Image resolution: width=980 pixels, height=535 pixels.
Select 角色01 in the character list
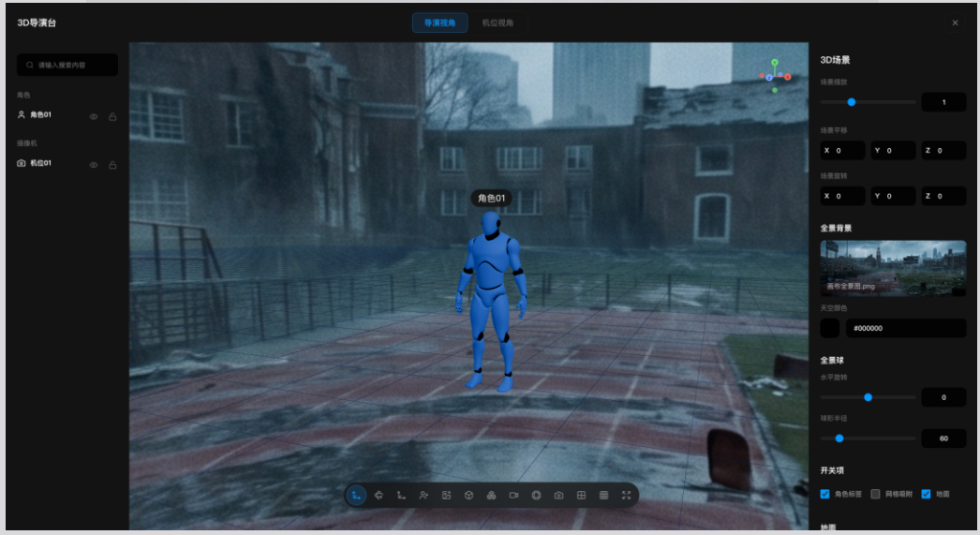click(40, 115)
